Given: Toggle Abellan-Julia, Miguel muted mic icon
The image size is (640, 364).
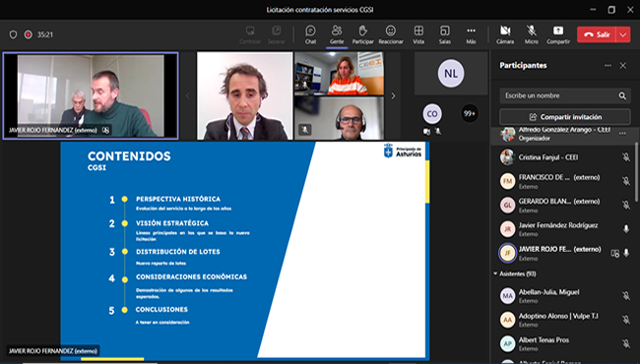Looking at the screenshot, I should [x=626, y=296].
